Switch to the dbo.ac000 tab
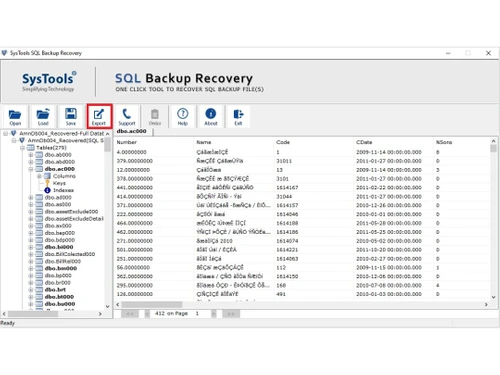 [132, 131]
